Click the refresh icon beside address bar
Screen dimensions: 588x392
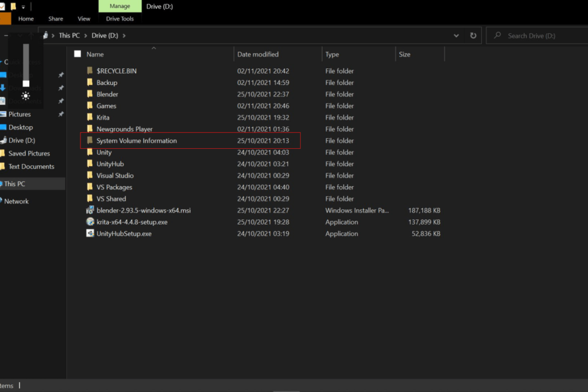pos(473,36)
